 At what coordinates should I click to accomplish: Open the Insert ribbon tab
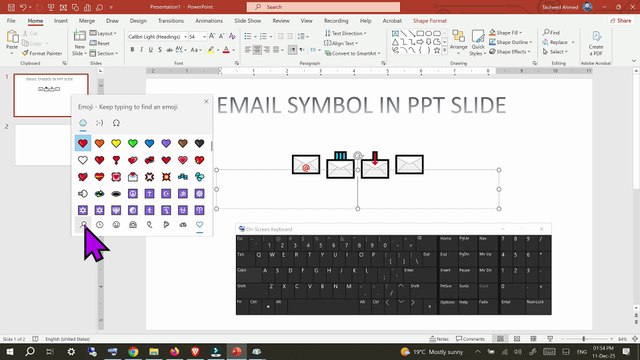pyautogui.click(x=61, y=20)
